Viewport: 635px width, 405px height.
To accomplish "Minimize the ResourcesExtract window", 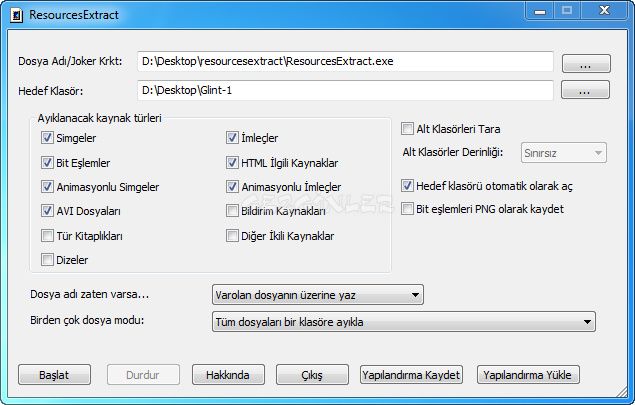I will pyautogui.click(x=540, y=11).
